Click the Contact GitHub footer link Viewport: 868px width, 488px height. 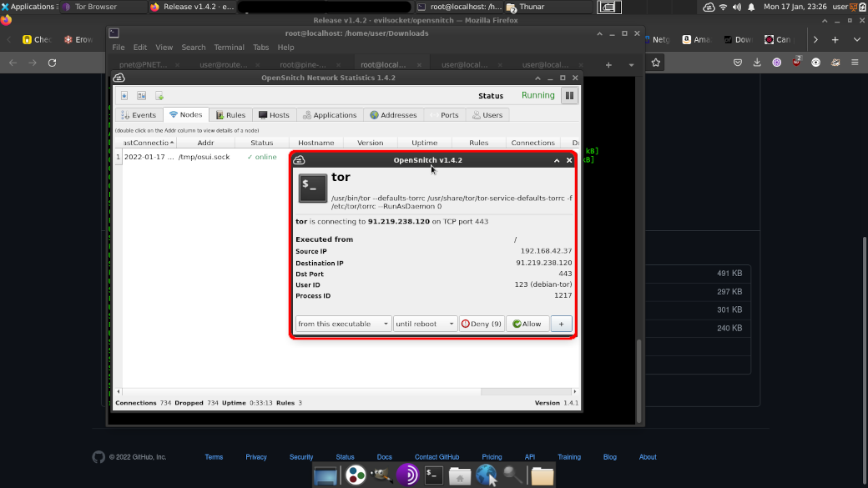pos(437,457)
